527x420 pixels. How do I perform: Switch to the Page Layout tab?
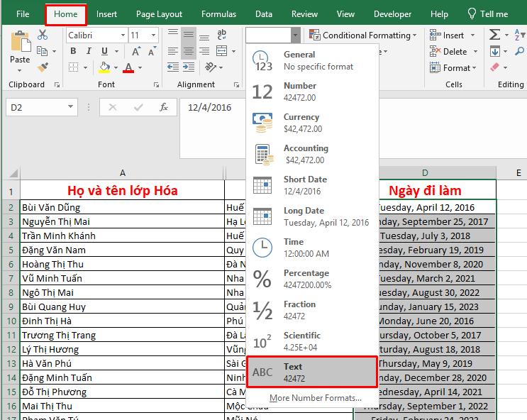coord(159,13)
